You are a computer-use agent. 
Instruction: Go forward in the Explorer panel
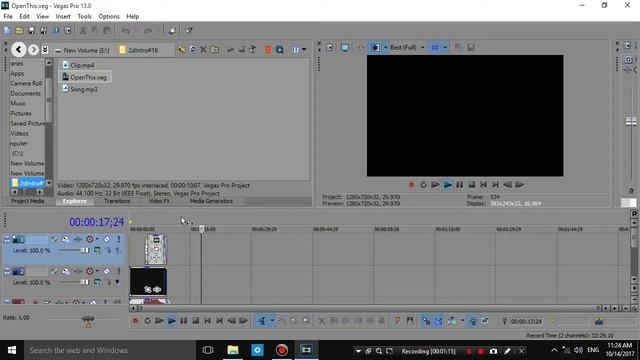33,50
